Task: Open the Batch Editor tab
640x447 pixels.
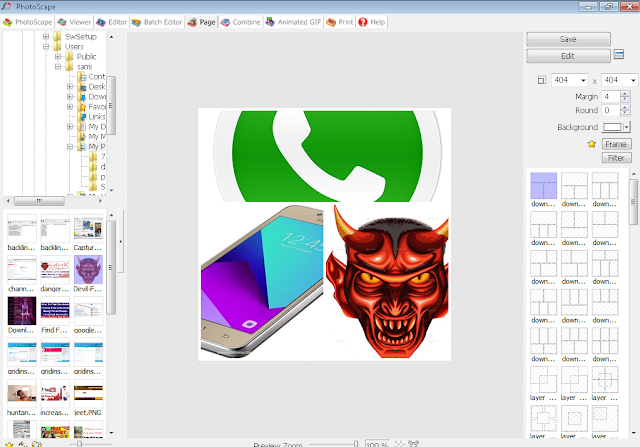Action: point(157,22)
